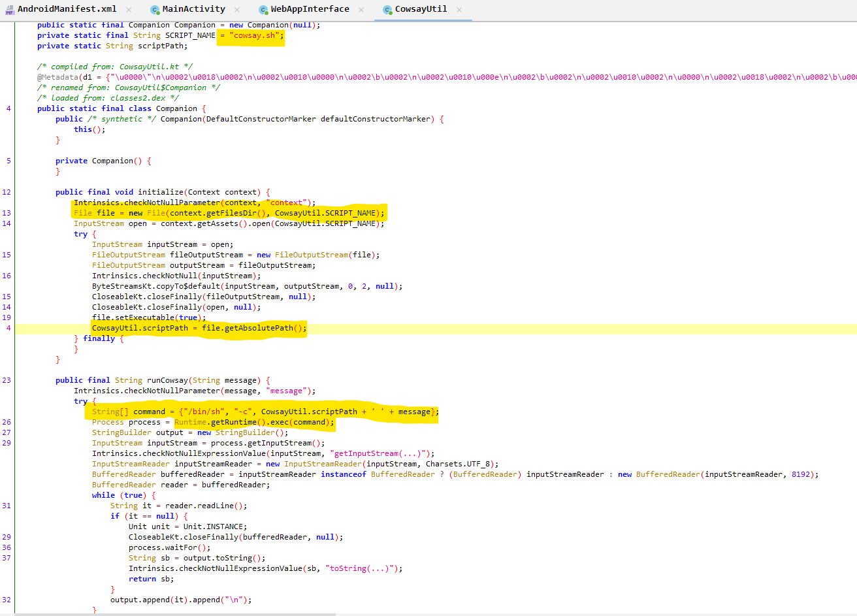Close the CowsayUtil tab
857x616 pixels.
tap(459, 10)
